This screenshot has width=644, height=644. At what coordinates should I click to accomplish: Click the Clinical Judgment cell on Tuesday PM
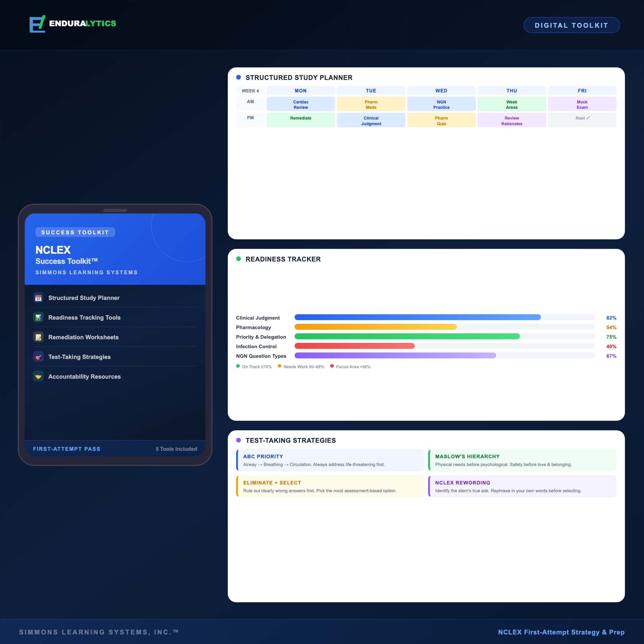[371, 120]
